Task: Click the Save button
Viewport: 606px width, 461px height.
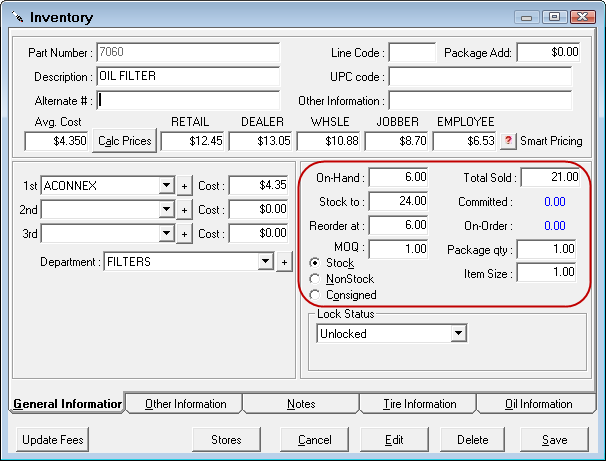Action: click(553, 439)
